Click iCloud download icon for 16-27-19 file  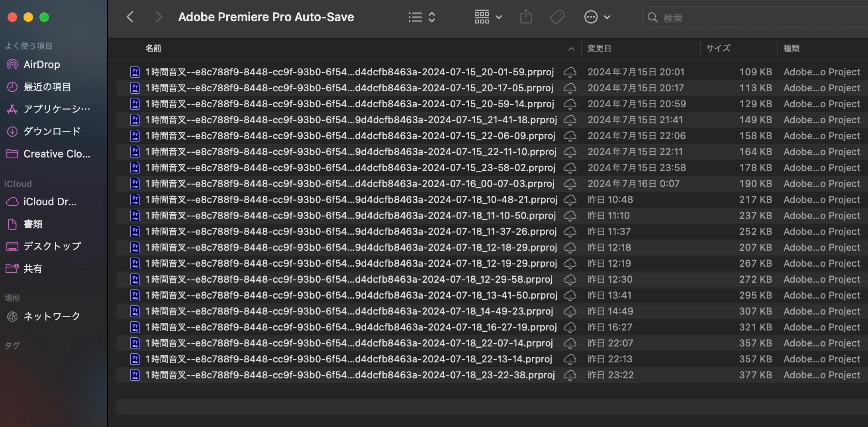(x=570, y=328)
